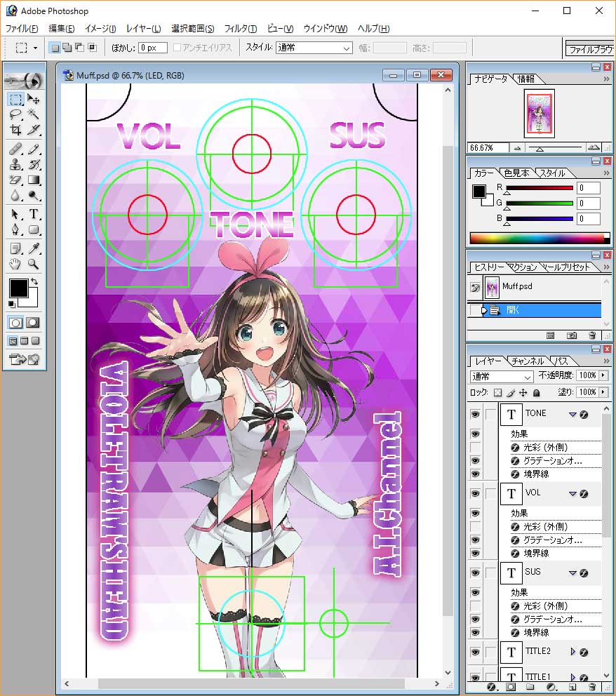Toggle lock position for layer
This screenshot has width=616, height=696.
click(x=523, y=392)
